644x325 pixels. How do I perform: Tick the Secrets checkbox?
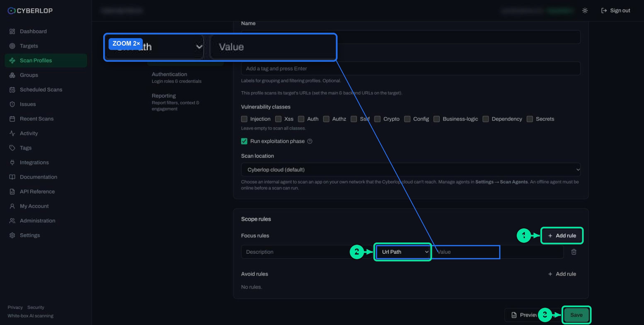529,119
